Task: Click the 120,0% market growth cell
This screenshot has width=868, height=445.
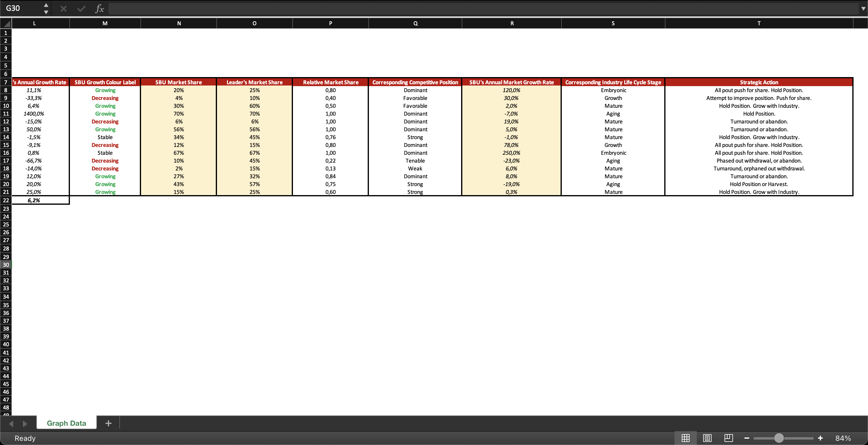Action: 511,90
